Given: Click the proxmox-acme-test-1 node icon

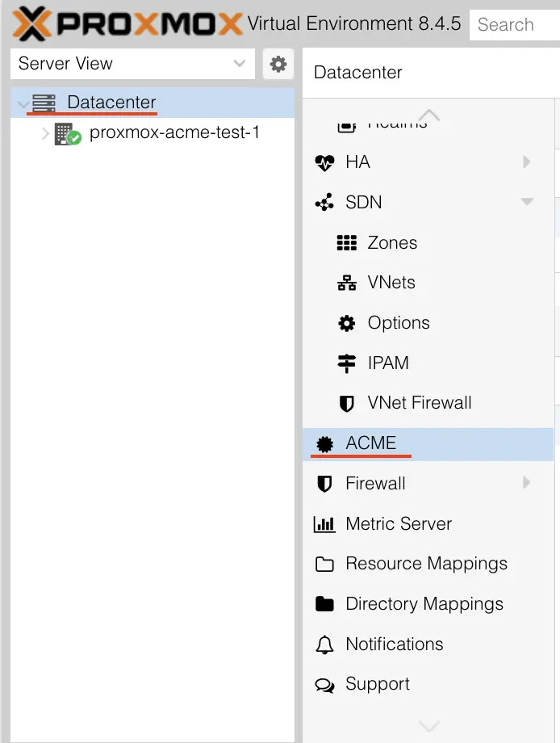Looking at the screenshot, I should pyautogui.click(x=68, y=133).
